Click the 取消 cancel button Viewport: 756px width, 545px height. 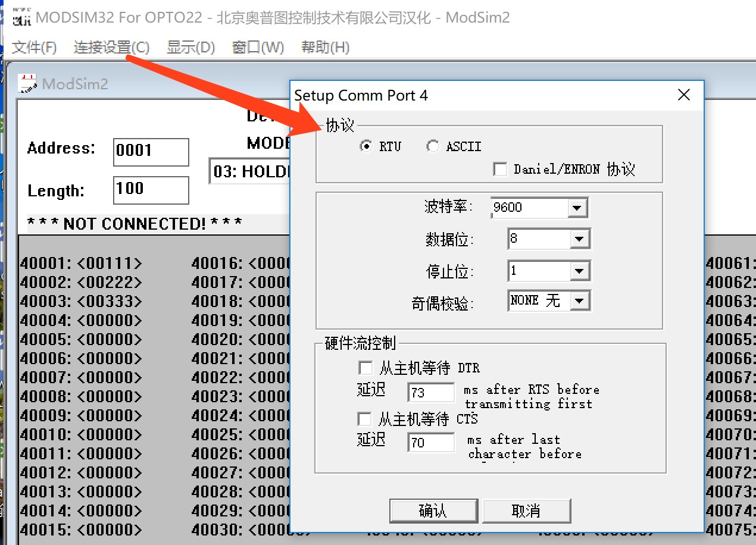click(526, 510)
